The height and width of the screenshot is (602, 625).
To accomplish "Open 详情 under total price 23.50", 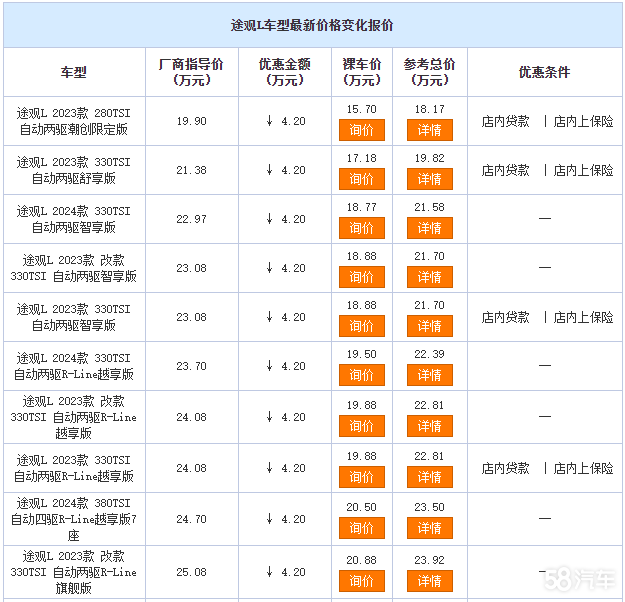I will 429,528.
